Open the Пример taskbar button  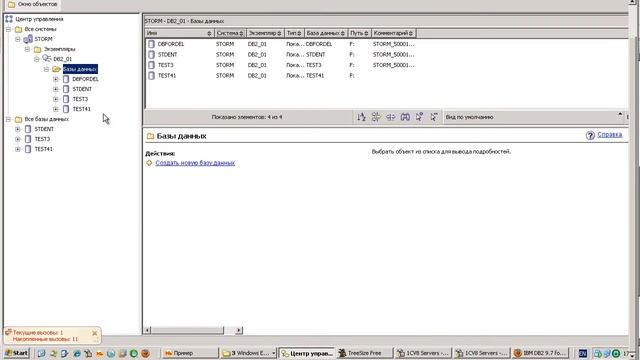coord(190,353)
